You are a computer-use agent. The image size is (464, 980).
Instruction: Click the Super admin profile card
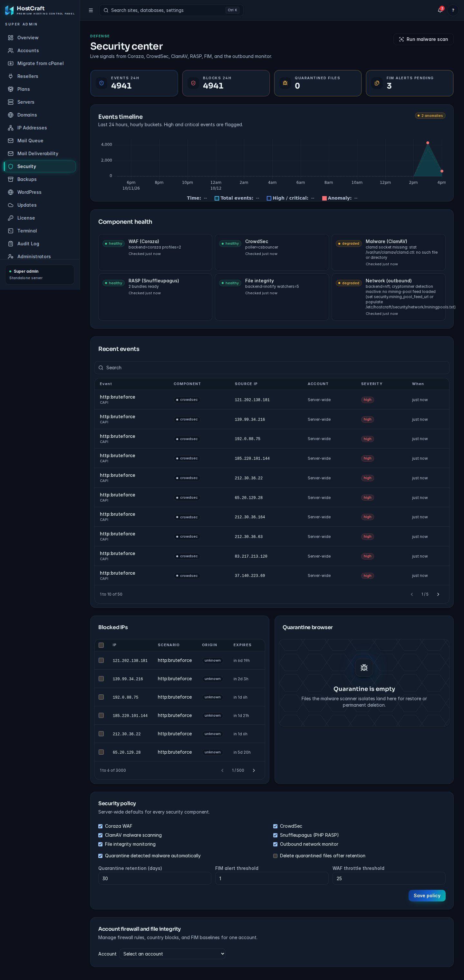click(x=40, y=274)
